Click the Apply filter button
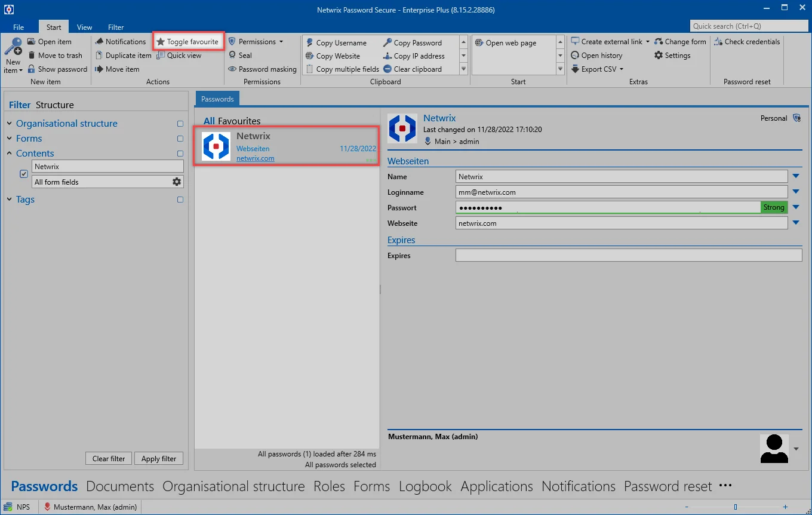Viewport: 812px width, 515px height. pos(159,458)
